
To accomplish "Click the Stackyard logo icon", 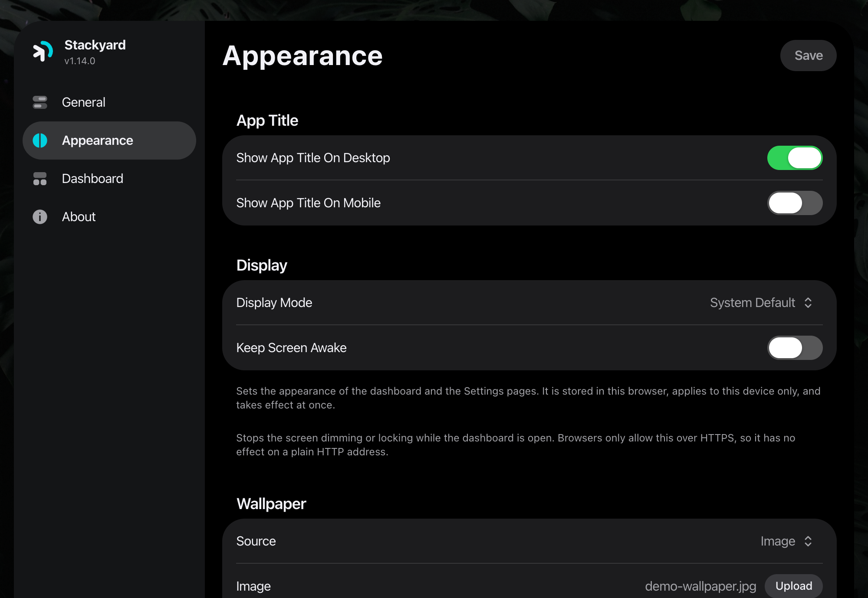I will pyautogui.click(x=43, y=51).
